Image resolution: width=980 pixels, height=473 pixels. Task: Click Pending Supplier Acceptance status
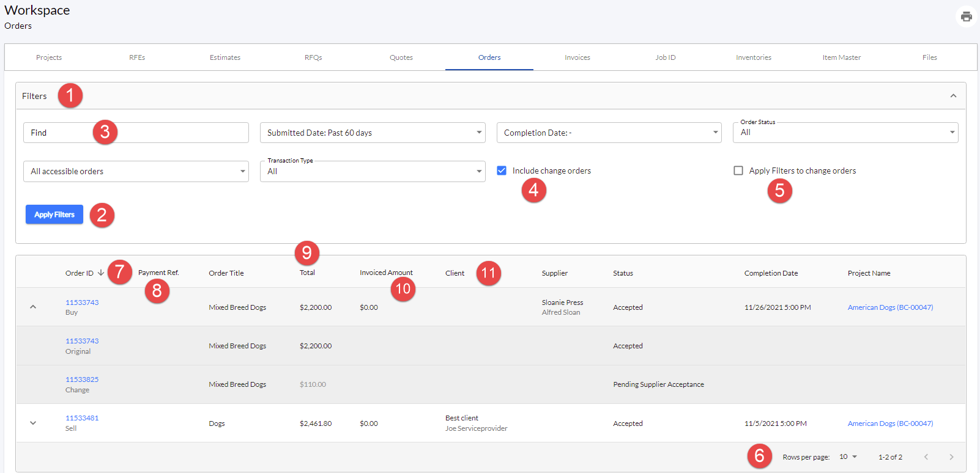click(x=658, y=384)
